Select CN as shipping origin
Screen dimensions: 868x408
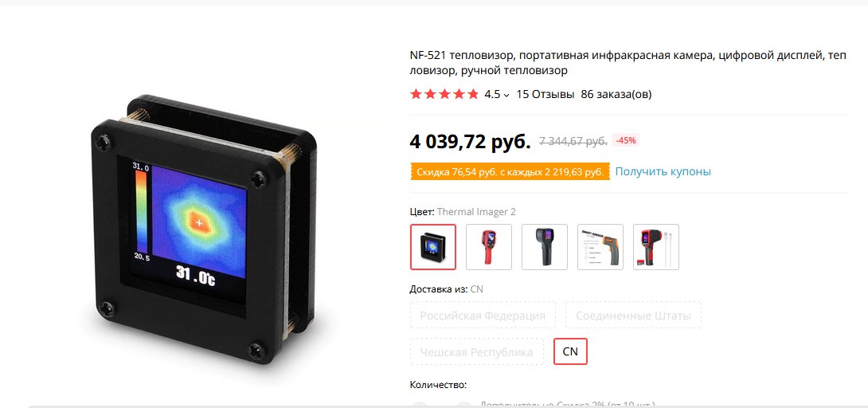point(570,351)
